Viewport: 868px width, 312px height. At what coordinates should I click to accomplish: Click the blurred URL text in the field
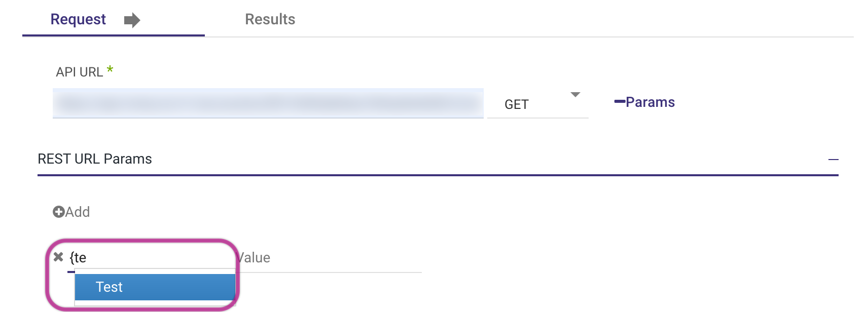[x=268, y=104]
